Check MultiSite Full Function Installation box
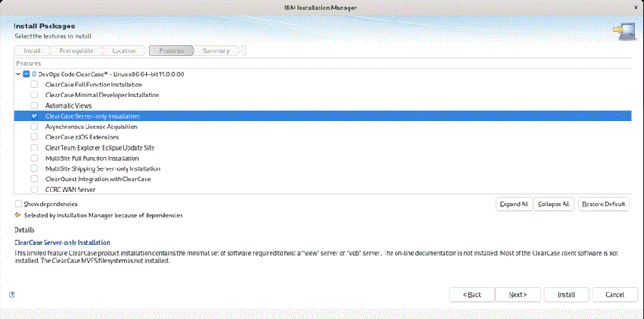The height and width of the screenshot is (319, 644). point(34,158)
